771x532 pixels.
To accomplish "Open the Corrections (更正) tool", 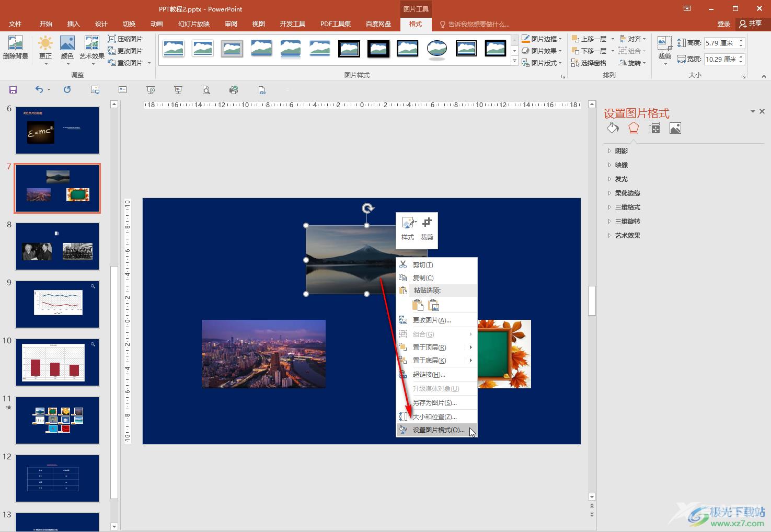I will 45,50.
